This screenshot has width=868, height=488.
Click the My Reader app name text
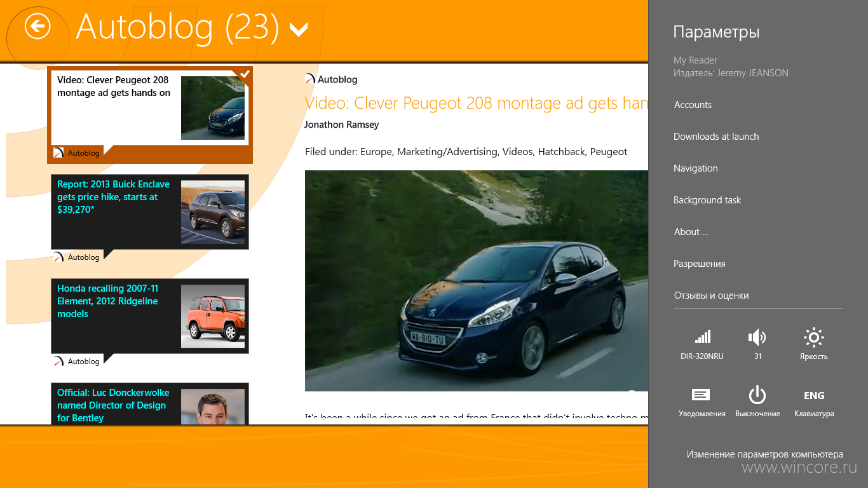click(x=695, y=60)
